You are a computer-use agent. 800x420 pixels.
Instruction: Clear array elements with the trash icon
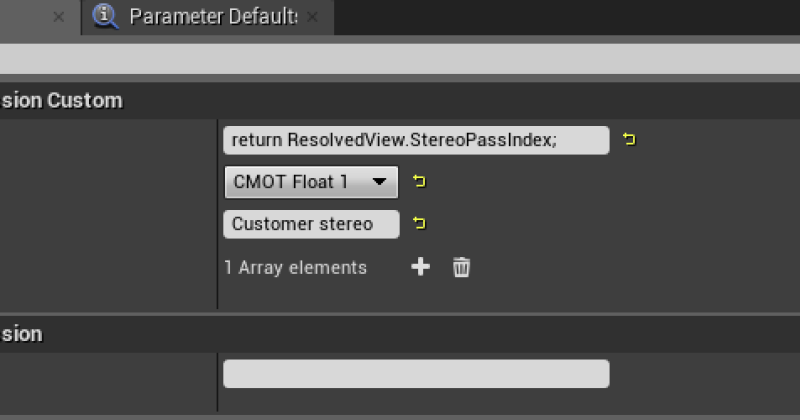coord(461,267)
